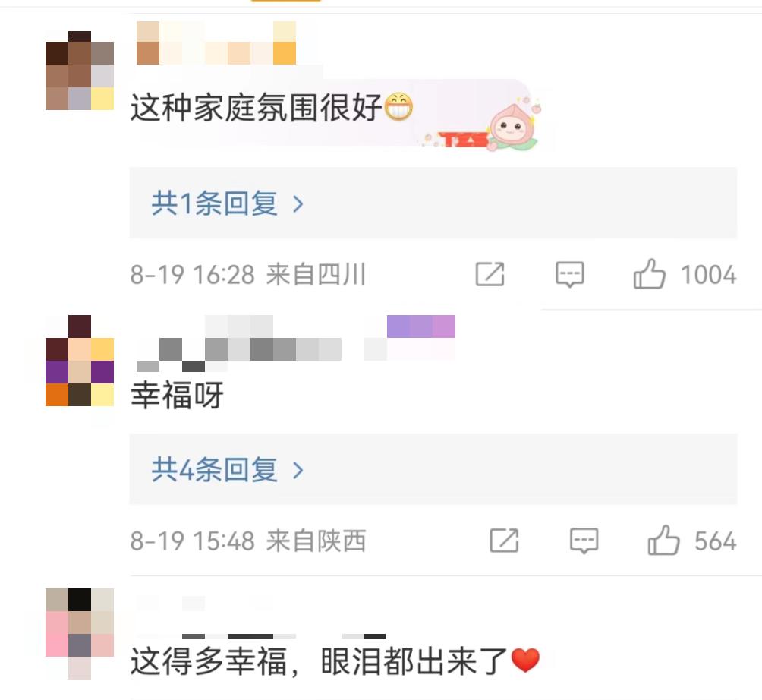Expand the 共1条回复 thread
This screenshot has height=700, width=762.
pyautogui.click(x=433, y=203)
